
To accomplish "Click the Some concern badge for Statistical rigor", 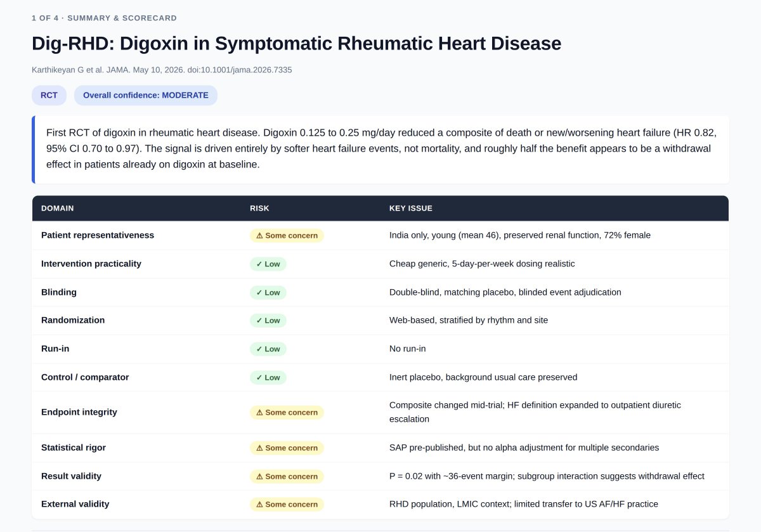I will 287,448.
